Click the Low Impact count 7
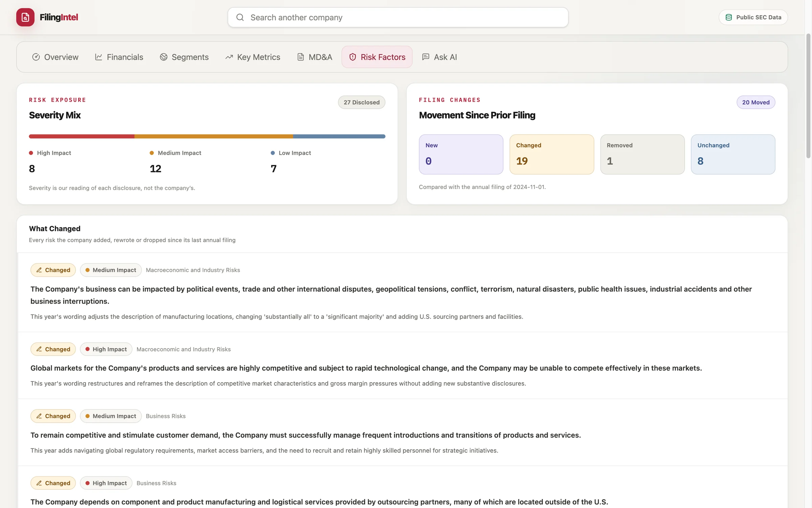 [273, 169]
